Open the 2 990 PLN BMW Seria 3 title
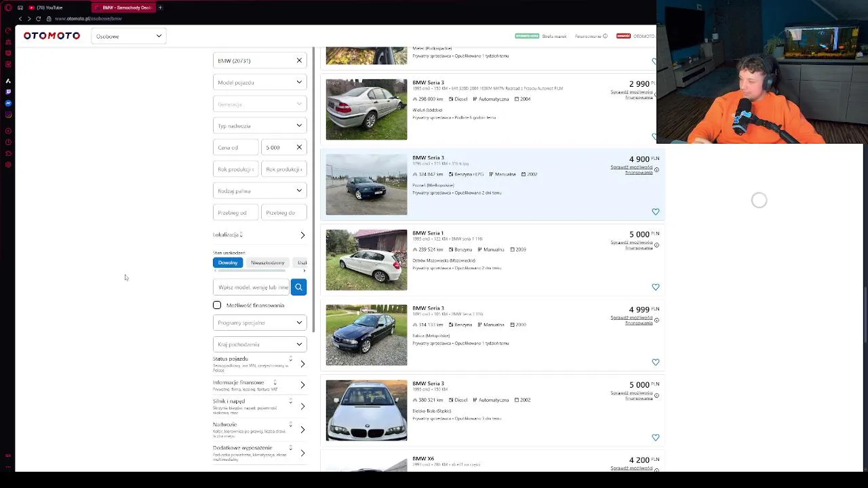868x488 pixels. click(x=428, y=83)
